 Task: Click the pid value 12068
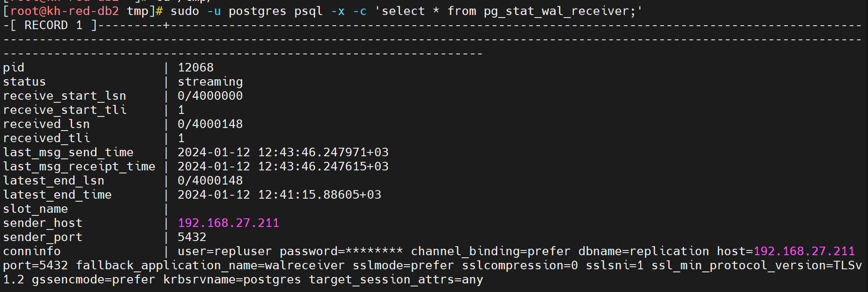pyautogui.click(x=195, y=68)
